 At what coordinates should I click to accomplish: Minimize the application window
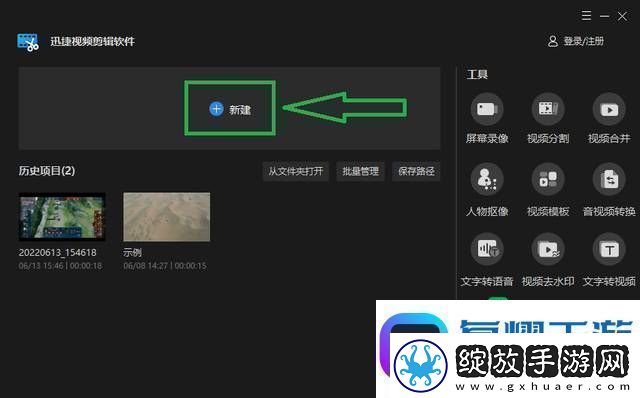pos(604,16)
